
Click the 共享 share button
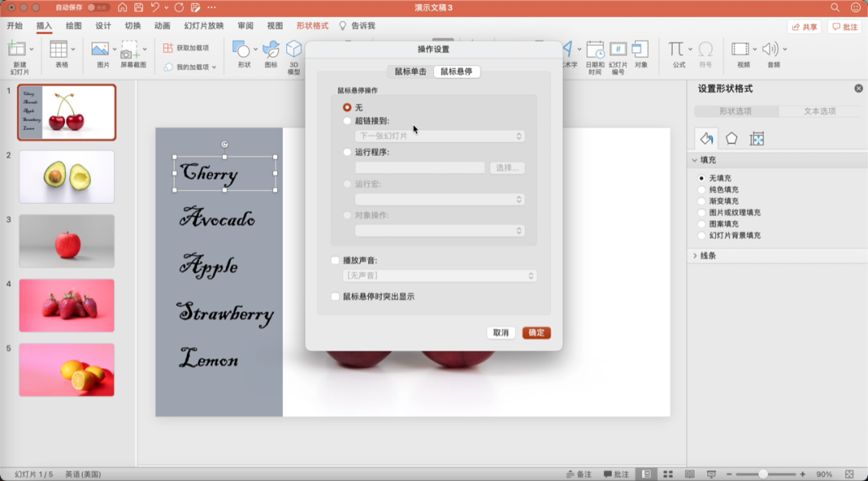click(805, 26)
